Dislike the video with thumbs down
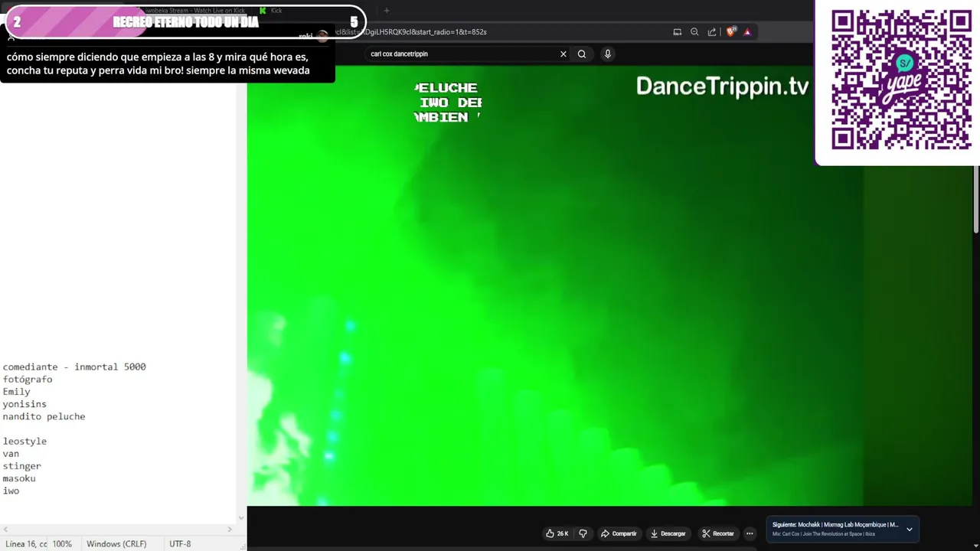The height and width of the screenshot is (551, 980). [x=583, y=533]
